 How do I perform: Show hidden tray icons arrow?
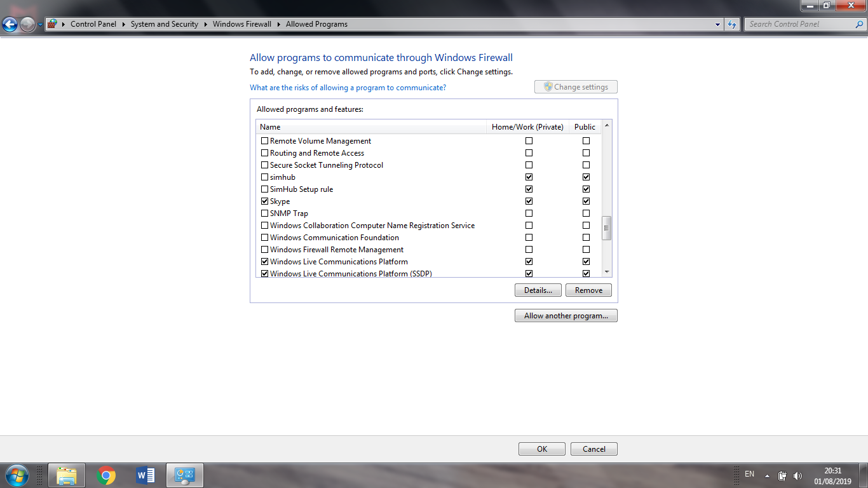click(x=767, y=476)
